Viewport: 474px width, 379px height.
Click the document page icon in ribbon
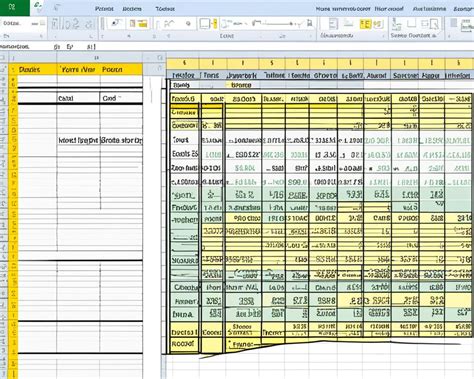click(x=333, y=24)
